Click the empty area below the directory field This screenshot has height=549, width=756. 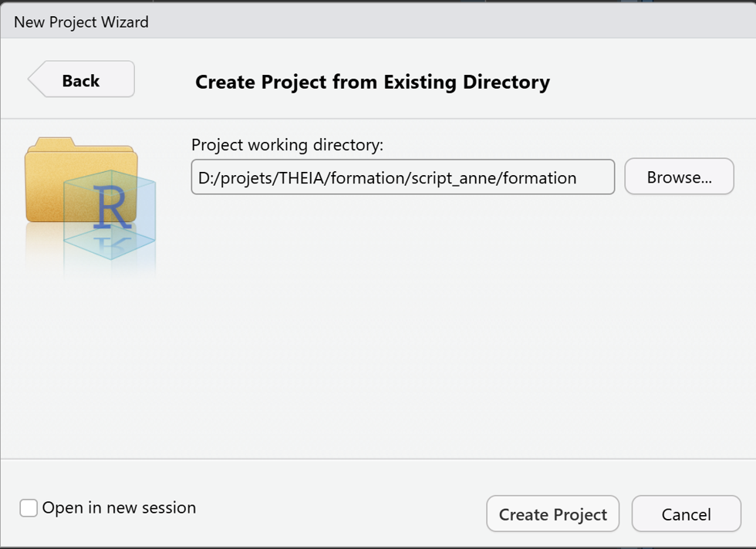click(463, 324)
